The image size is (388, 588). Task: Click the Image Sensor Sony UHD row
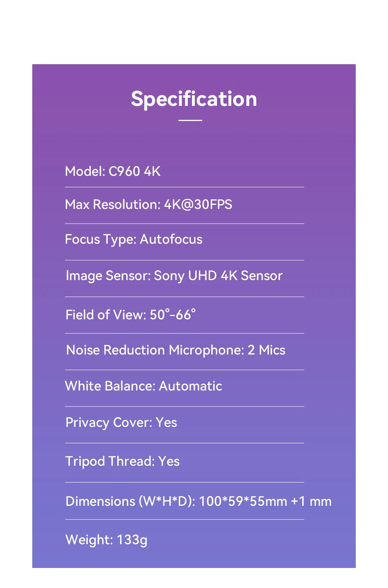click(x=174, y=276)
